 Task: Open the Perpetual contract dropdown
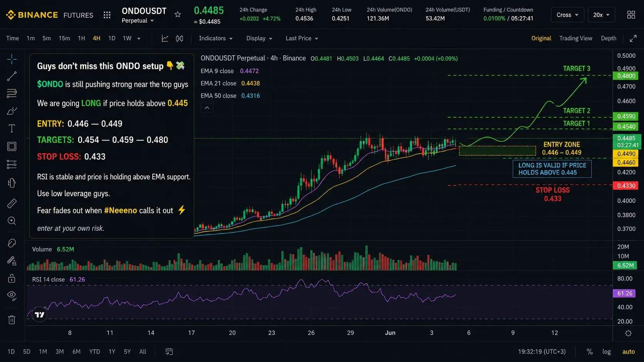coord(138,21)
